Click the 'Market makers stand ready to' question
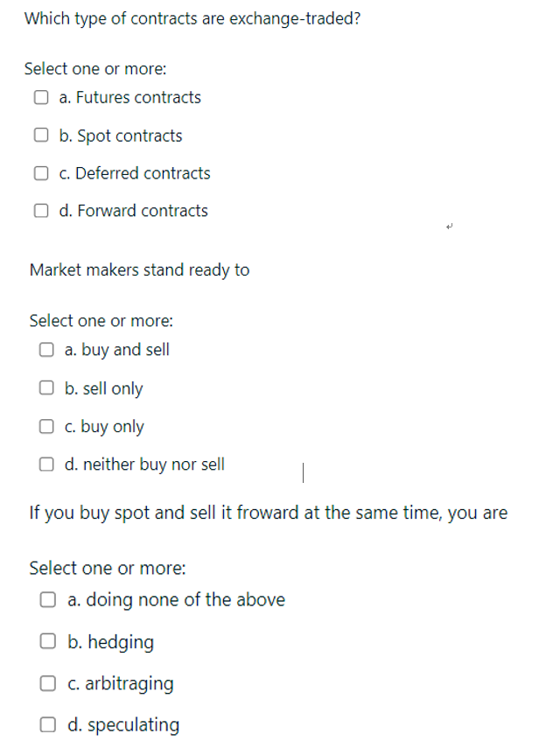This screenshot has height=755, width=560. (x=138, y=269)
